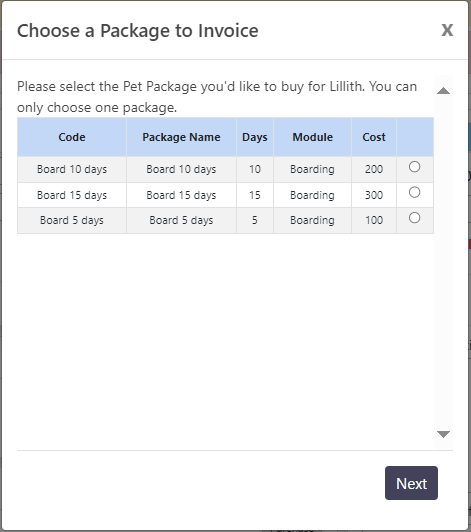Select the Board 5 days package radio
471x532 pixels.
click(414, 217)
